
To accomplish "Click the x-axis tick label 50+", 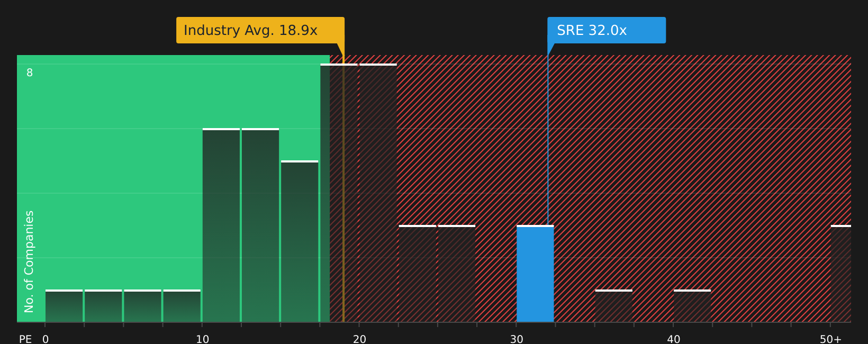I will pyautogui.click(x=830, y=339).
